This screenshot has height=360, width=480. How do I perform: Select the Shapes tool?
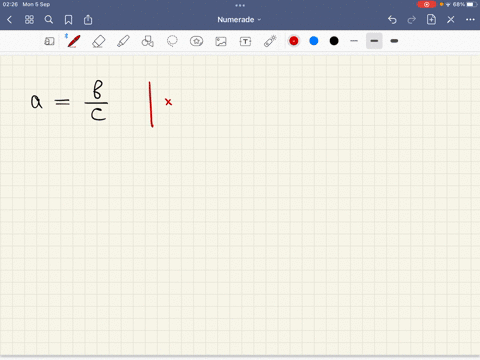tap(148, 41)
